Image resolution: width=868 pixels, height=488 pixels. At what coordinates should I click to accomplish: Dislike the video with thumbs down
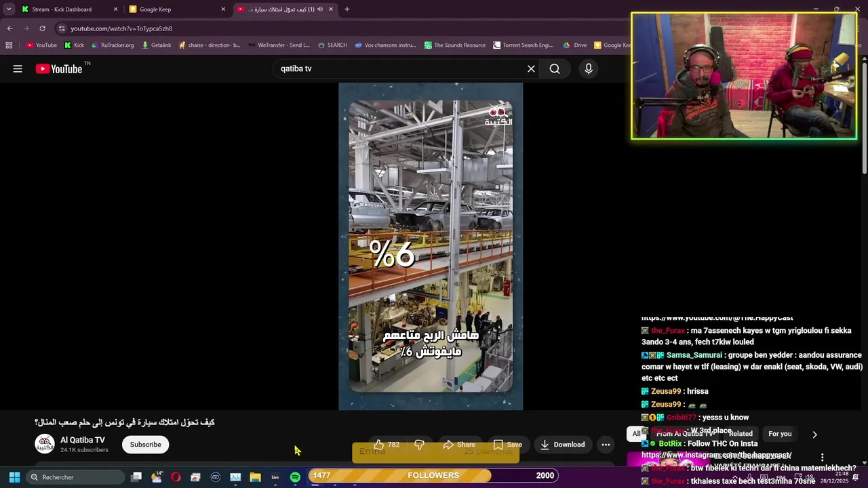pos(419,445)
